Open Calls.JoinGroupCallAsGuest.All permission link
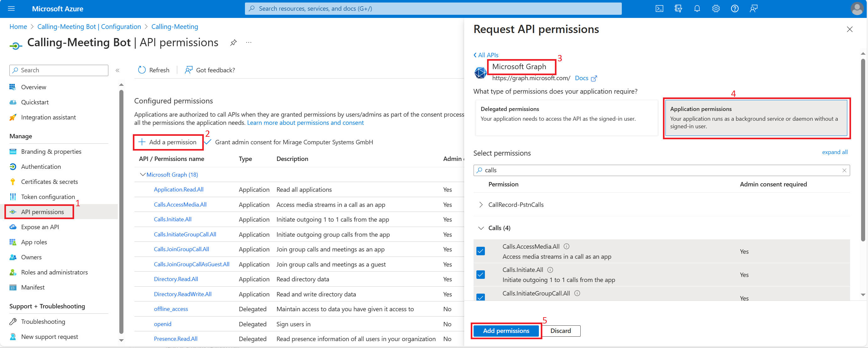This screenshot has height=348, width=868. (191, 264)
